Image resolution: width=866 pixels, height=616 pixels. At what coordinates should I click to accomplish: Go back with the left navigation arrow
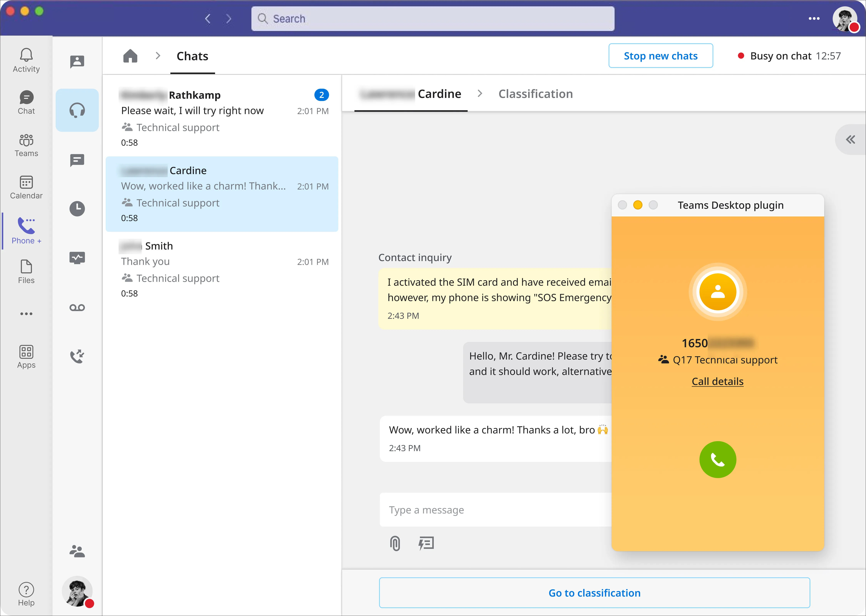(x=208, y=19)
